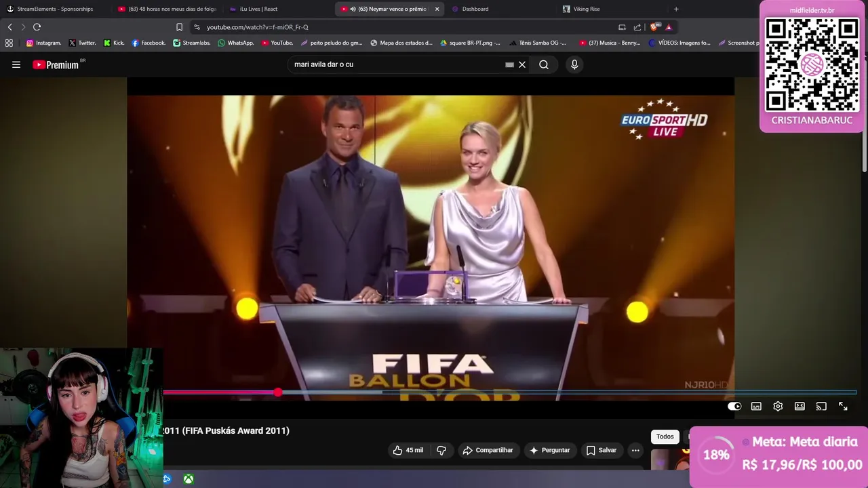This screenshot has width=868, height=488.
Task: Click the video title Puskás Award 2011
Action: click(226, 430)
